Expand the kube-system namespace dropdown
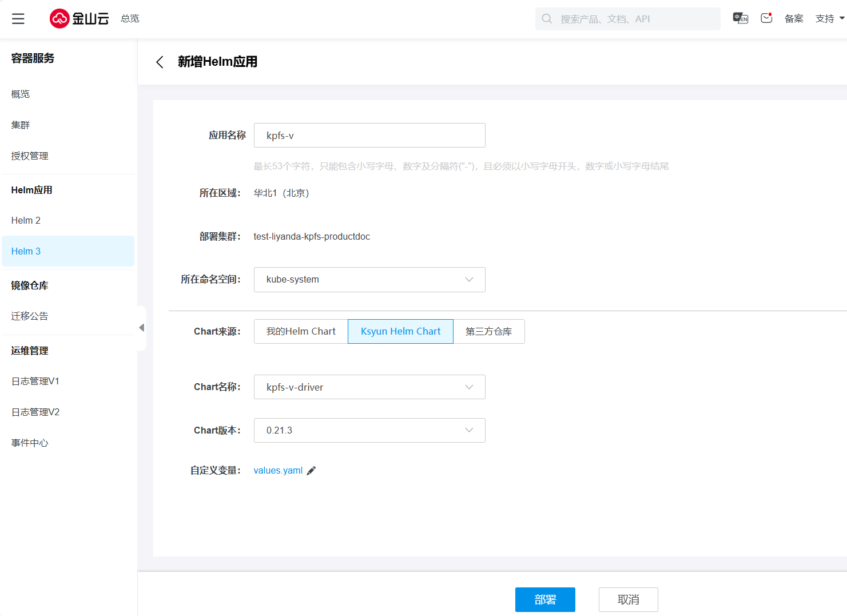 (369, 280)
